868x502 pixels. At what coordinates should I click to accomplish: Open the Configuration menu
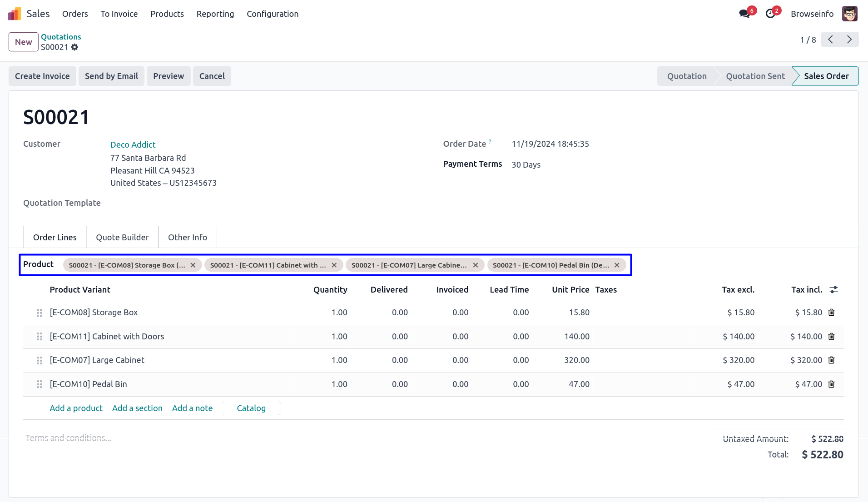(273, 14)
